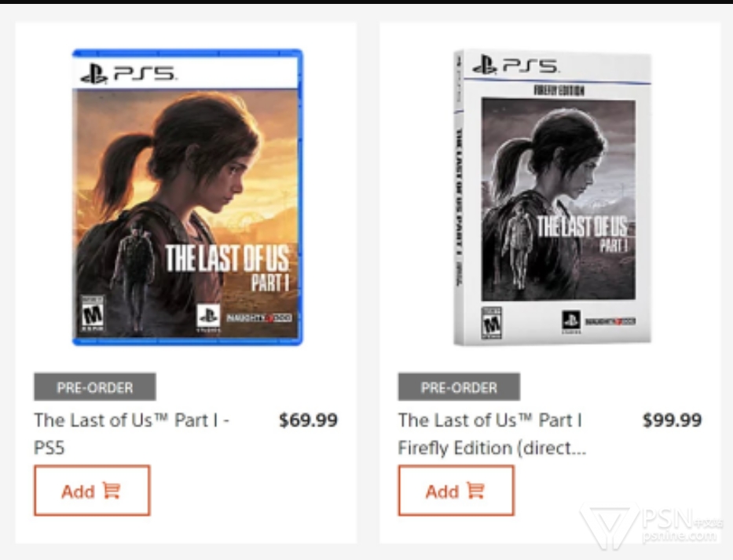Click the cart icon in the standard edition Add button
The width and height of the screenshot is (733, 560).
(112, 491)
